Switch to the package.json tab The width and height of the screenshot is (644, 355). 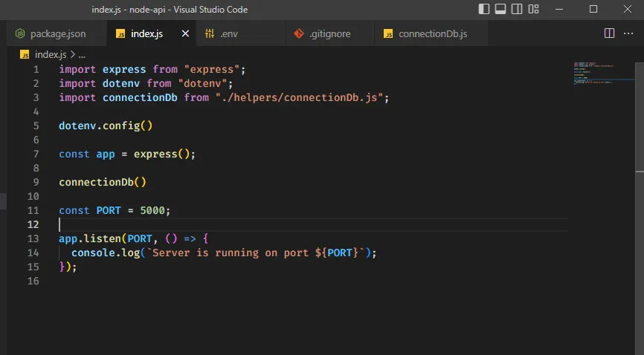[x=57, y=33]
